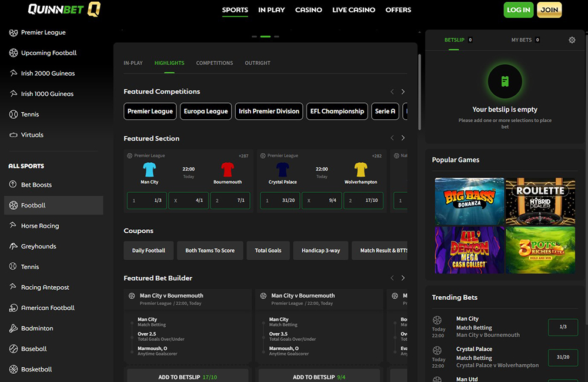
Task: Go to next Featured Section match
Action: (403, 138)
